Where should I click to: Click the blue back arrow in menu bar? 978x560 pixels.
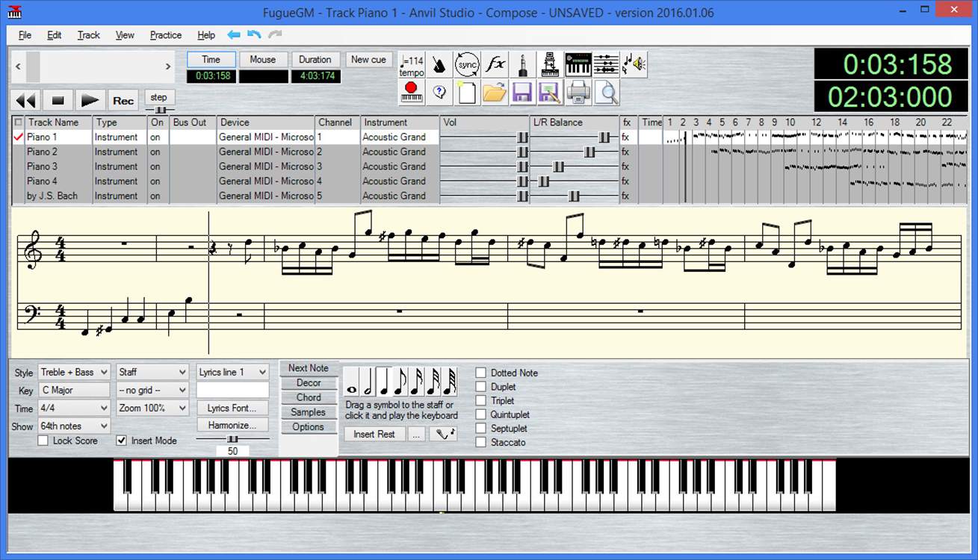coord(234,34)
